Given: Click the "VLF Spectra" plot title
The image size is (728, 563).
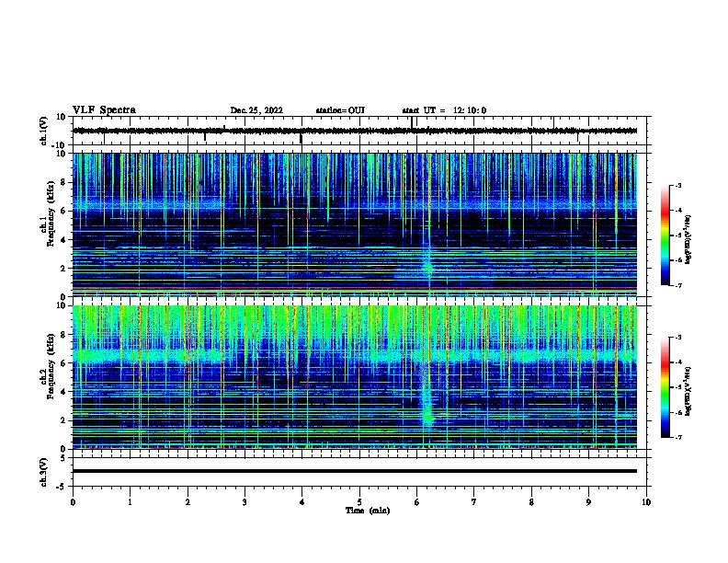Looking at the screenshot, I should (x=104, y=110).
